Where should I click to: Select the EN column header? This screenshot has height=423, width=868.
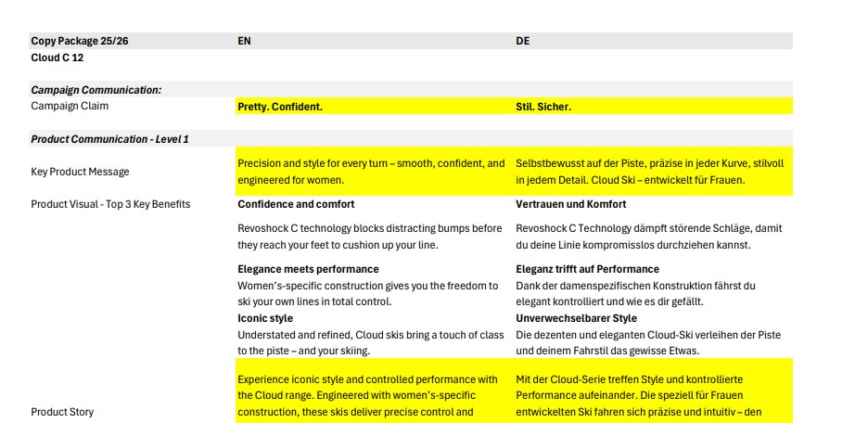(x=245, y=41)
